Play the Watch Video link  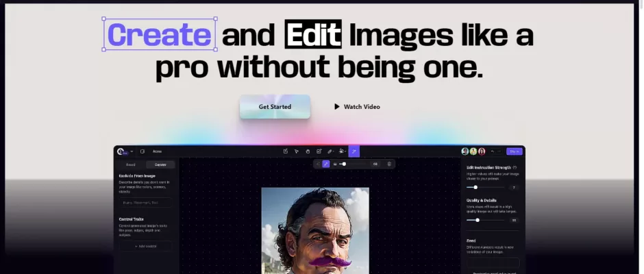[x=357, y=107]
